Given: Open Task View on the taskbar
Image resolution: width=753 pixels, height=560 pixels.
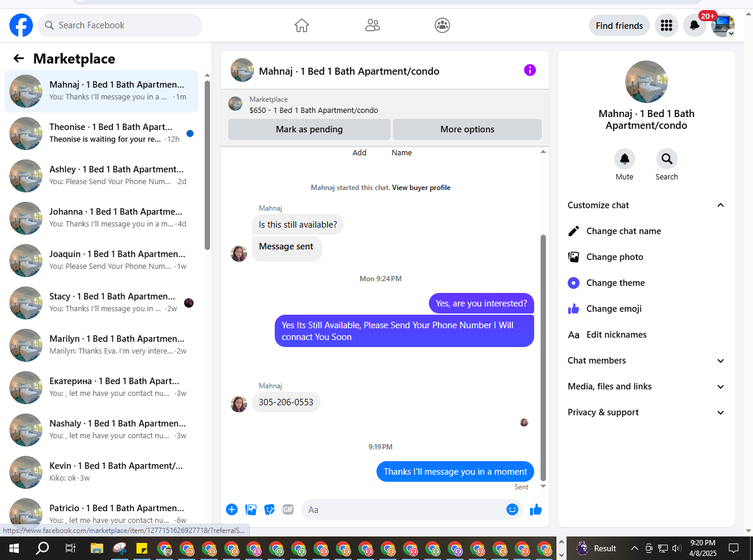Looking at the screenshot, I should 70,548.
